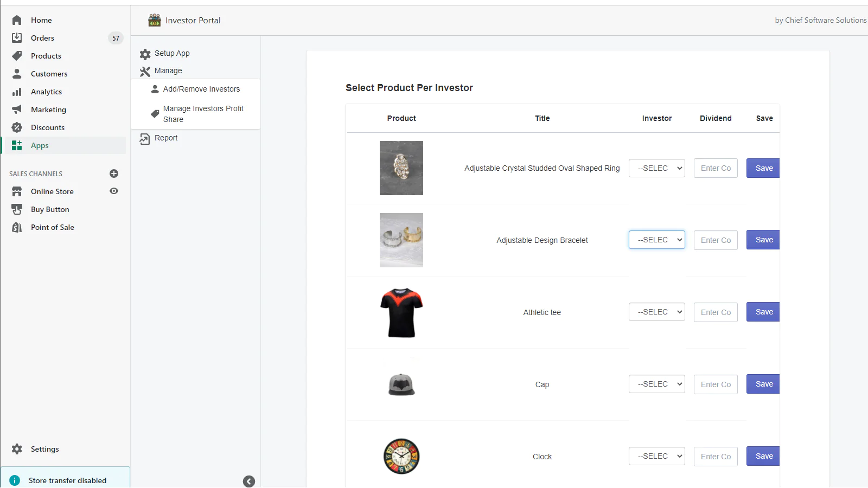Click the Analytics bar chart icon
This screenshot has width=868, height=488.
(x=17, y=92)
